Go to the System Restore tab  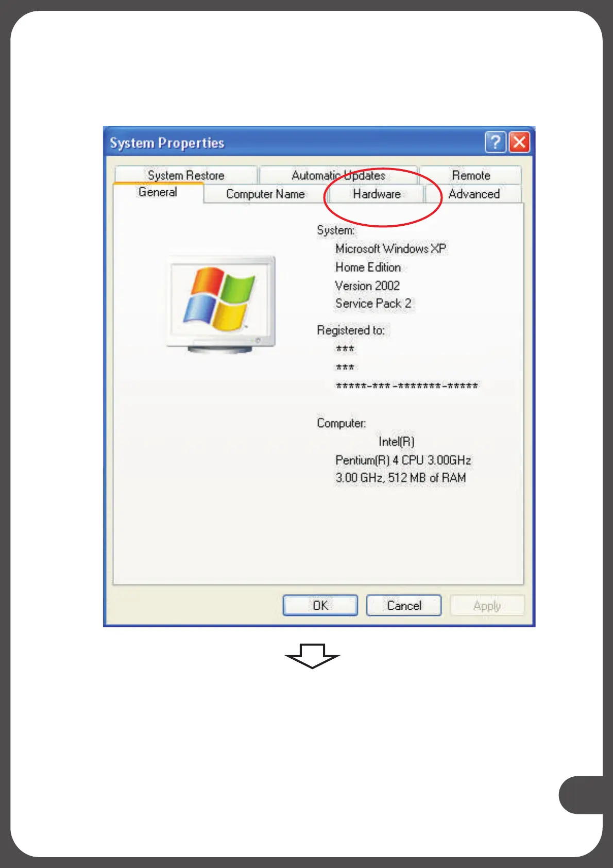tap(186, 175)
